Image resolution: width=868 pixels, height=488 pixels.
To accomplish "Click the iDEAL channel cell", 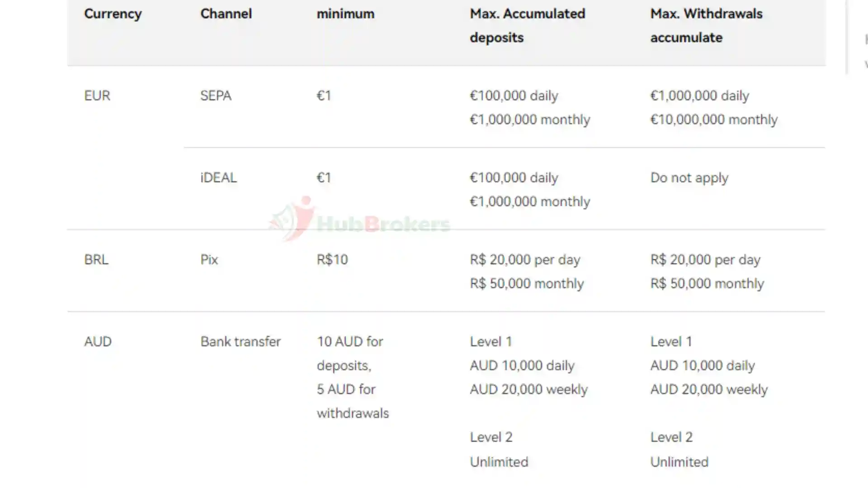I will (218, 178).
